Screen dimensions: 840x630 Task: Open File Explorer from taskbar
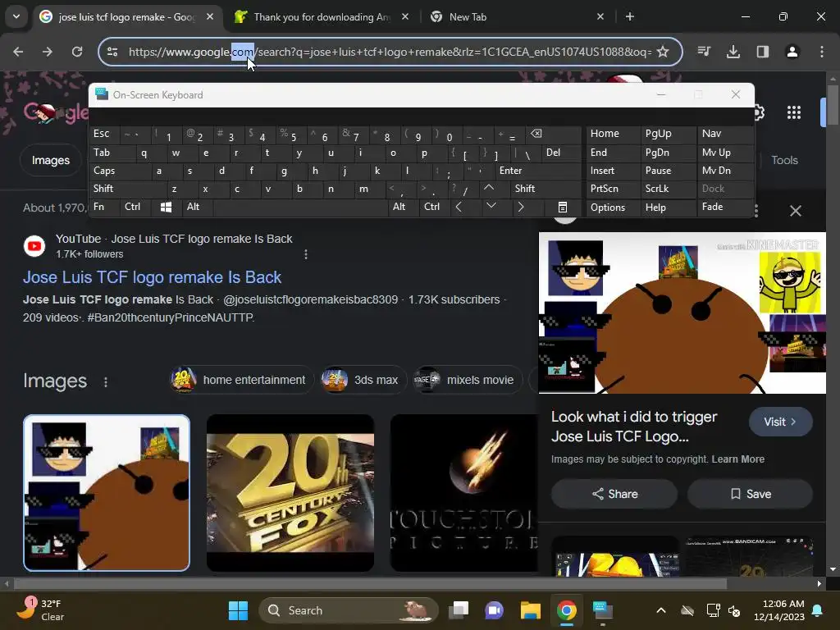click(x=531, y=610)
